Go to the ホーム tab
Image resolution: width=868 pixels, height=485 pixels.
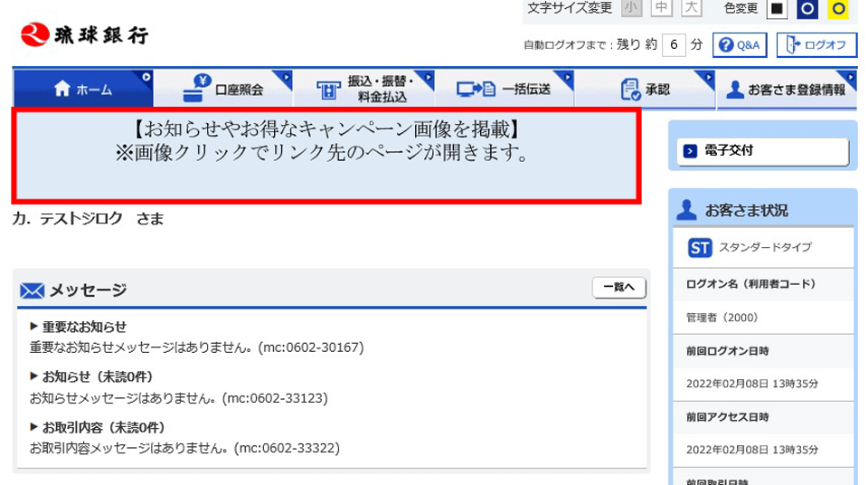point(82,90)
